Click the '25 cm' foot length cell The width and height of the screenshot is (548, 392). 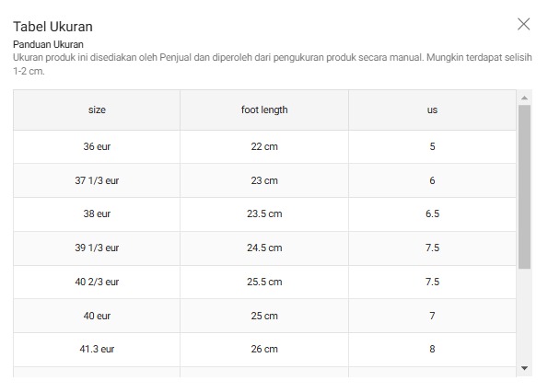pyautogui.click(x=264, y=316)
